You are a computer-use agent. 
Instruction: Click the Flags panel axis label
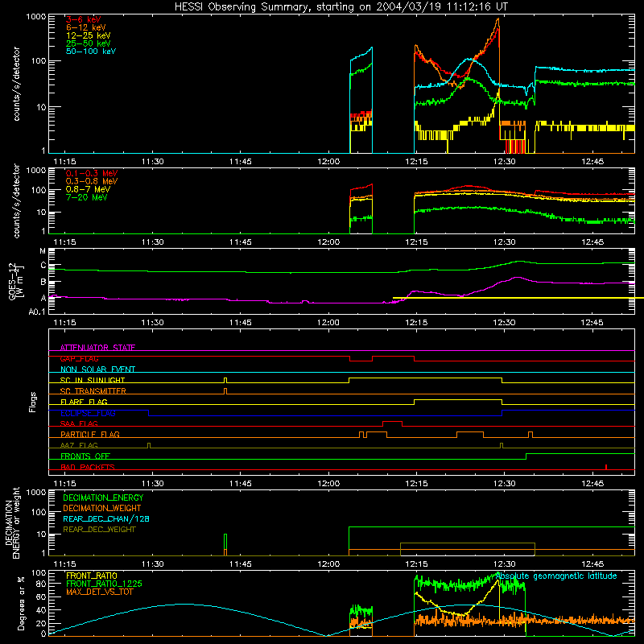point(32,402)
